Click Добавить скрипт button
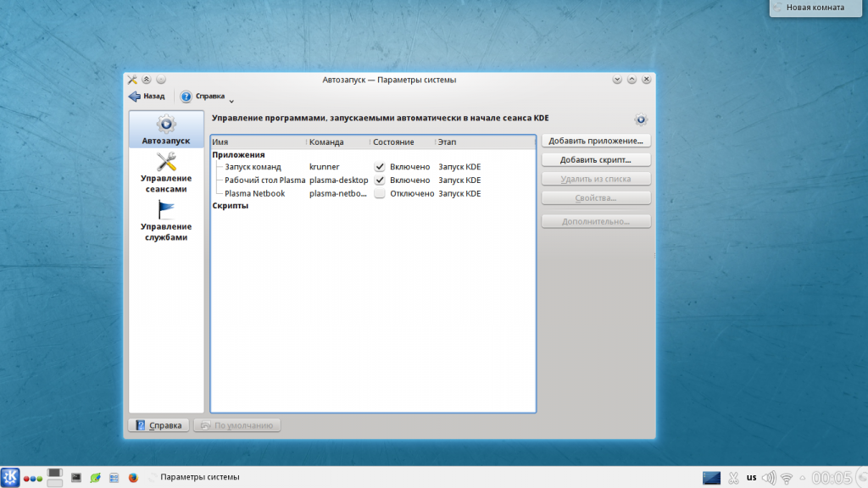The height and width of the screenshot is (488, 868). 596,160
